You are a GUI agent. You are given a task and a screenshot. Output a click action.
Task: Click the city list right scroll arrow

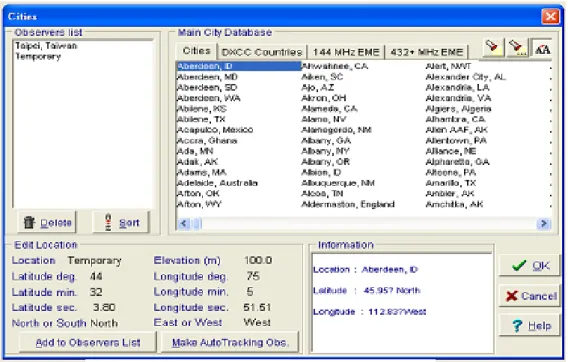coord(543,224)
